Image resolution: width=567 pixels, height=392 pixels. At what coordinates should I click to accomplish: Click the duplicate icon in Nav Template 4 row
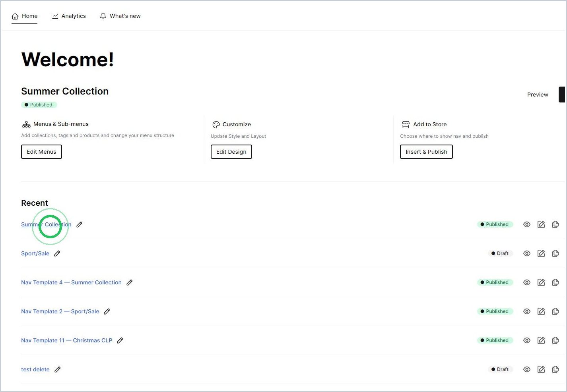point(555,282)
